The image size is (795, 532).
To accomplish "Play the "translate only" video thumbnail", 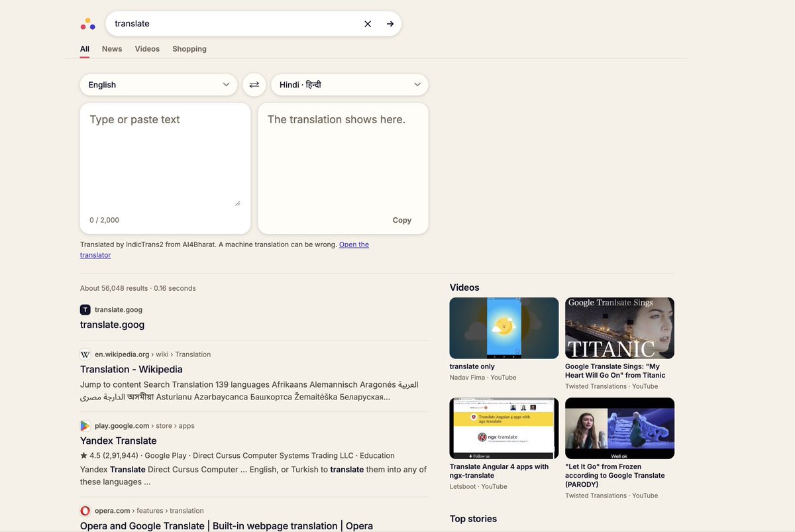I will point(504,328).
